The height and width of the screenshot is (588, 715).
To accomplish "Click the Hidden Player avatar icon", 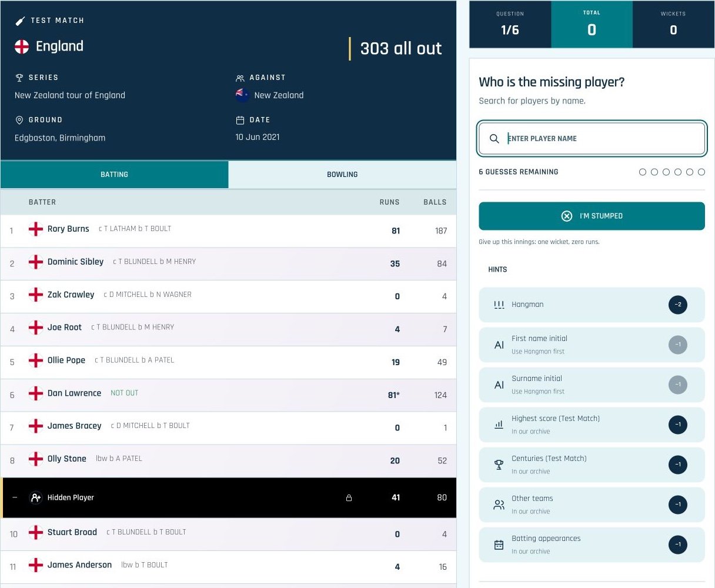I will click(36, 497).
